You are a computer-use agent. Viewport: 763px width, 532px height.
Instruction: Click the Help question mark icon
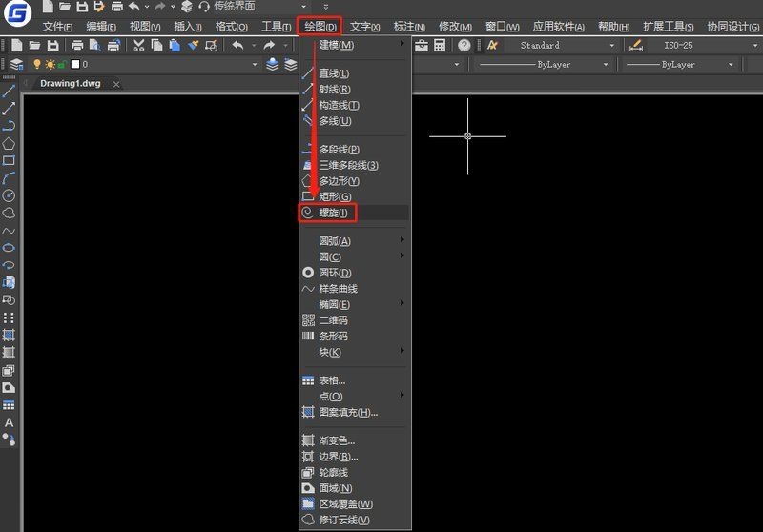(x=464, y=45)
